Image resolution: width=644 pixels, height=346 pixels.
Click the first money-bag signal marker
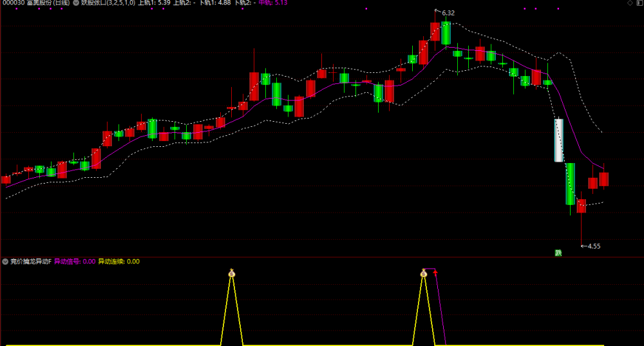(x=232, y=273)
